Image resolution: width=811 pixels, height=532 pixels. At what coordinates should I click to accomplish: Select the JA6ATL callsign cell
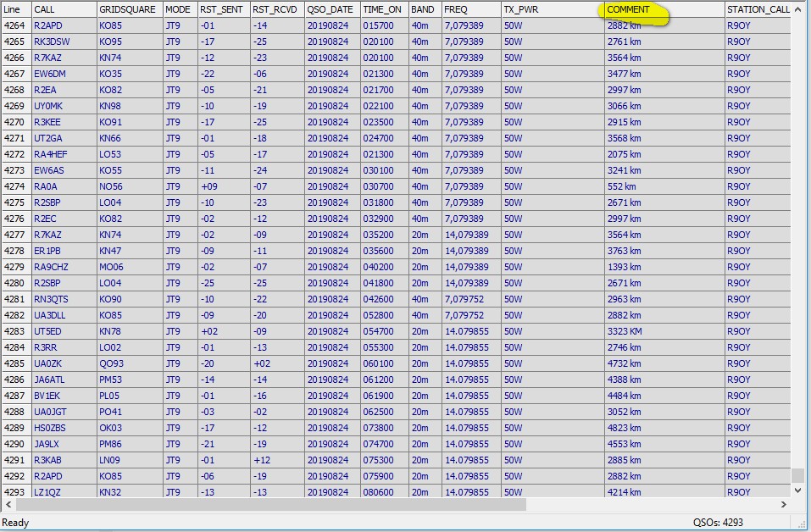pos(49,380)
